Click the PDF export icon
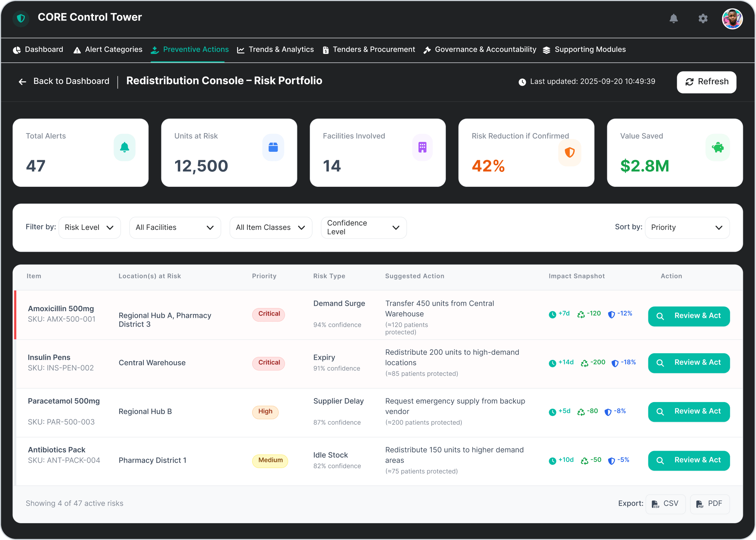 click(700, 504)
